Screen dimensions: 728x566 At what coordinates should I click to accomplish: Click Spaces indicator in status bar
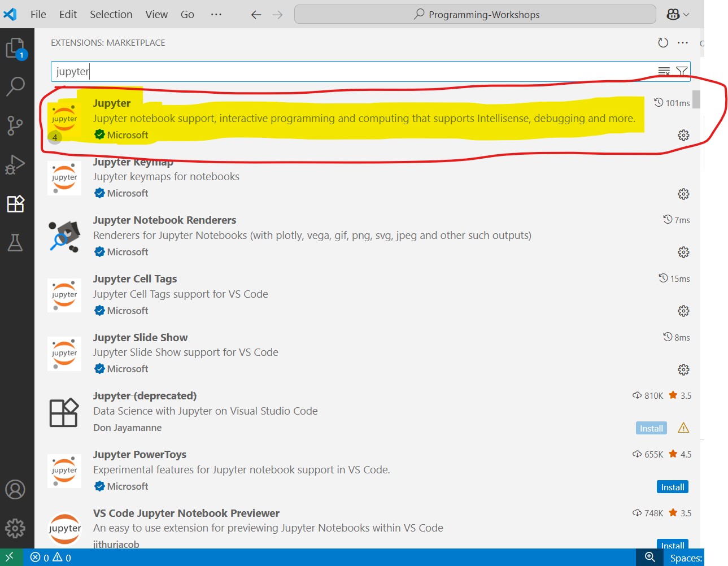686,558
